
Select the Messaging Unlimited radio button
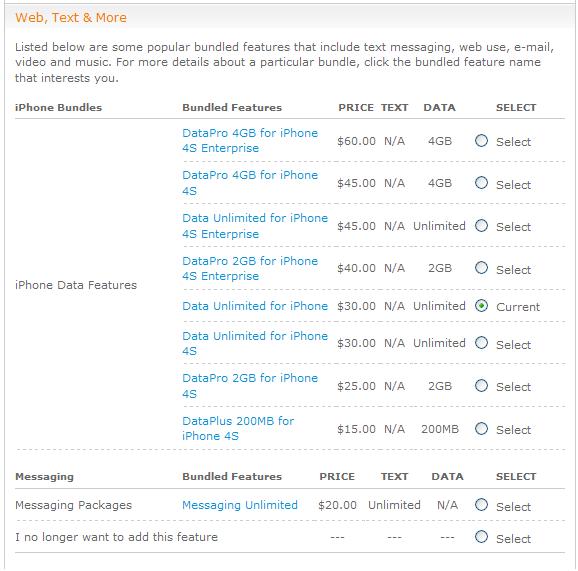481,505
